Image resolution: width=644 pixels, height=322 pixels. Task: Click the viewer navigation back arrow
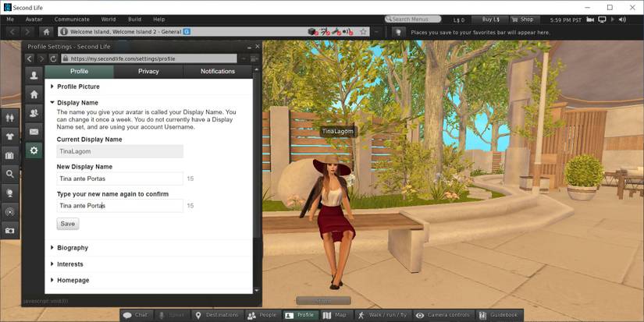click(12, 32)
